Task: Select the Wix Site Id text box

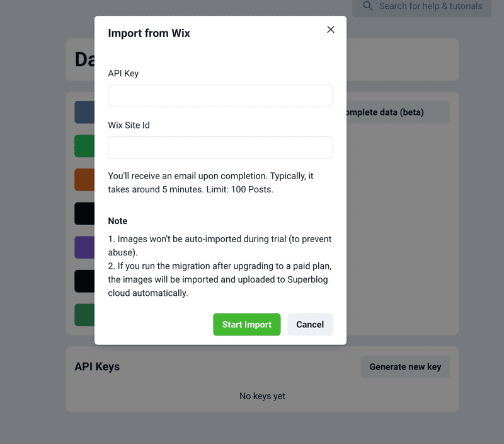Action: [x=220, y=148]
